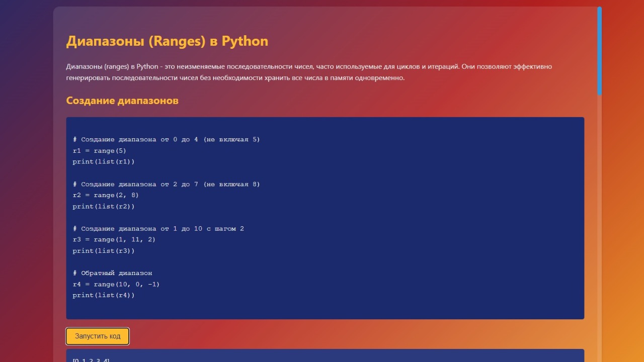Click the output panel below the run button

click(325, 356)
